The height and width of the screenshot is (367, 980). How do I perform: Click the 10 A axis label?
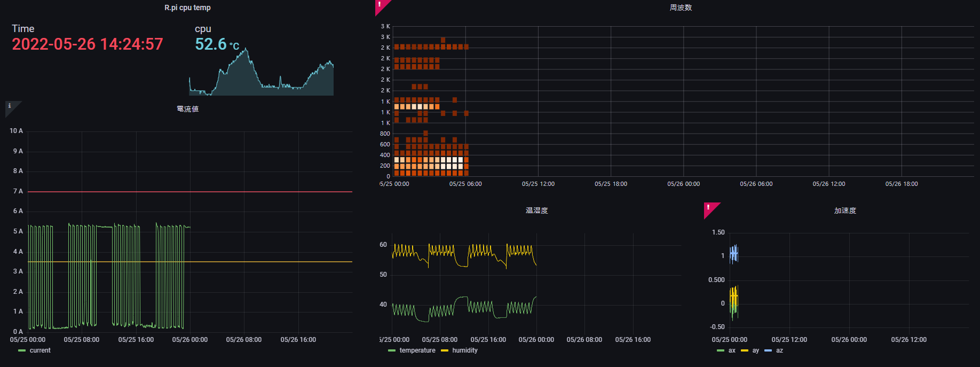17,131
